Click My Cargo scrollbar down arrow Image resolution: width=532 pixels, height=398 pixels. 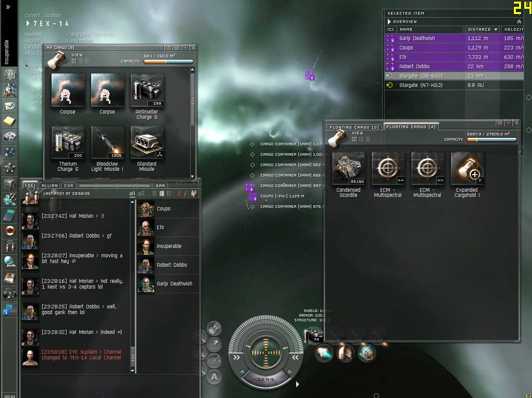pos(193,177)
